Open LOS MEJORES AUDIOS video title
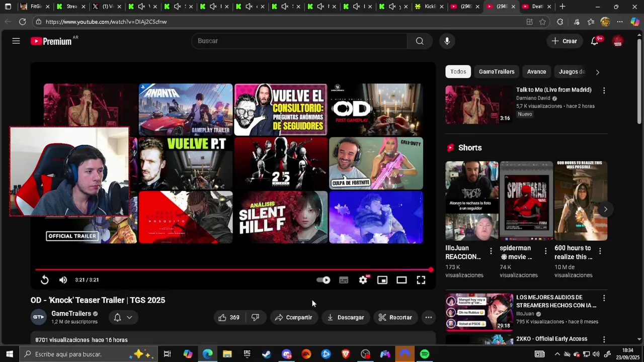 click(x=556, y=301)
